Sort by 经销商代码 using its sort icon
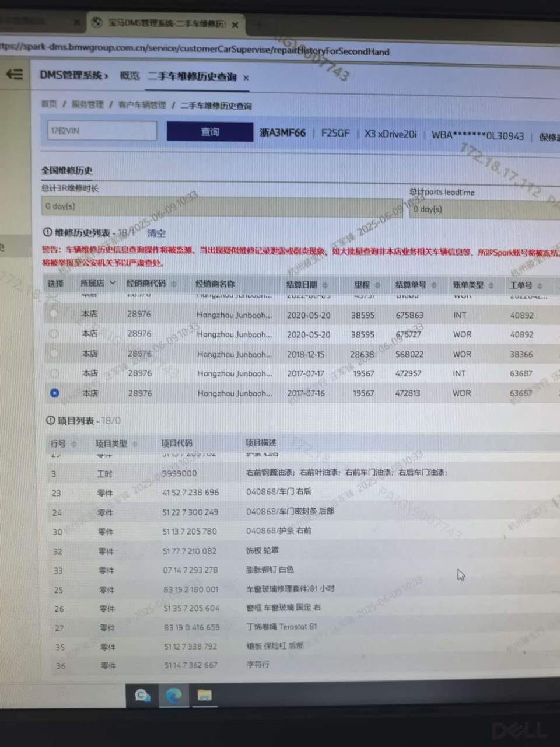Viewport: 560px width, 747px height. click(x=174, y=284)
